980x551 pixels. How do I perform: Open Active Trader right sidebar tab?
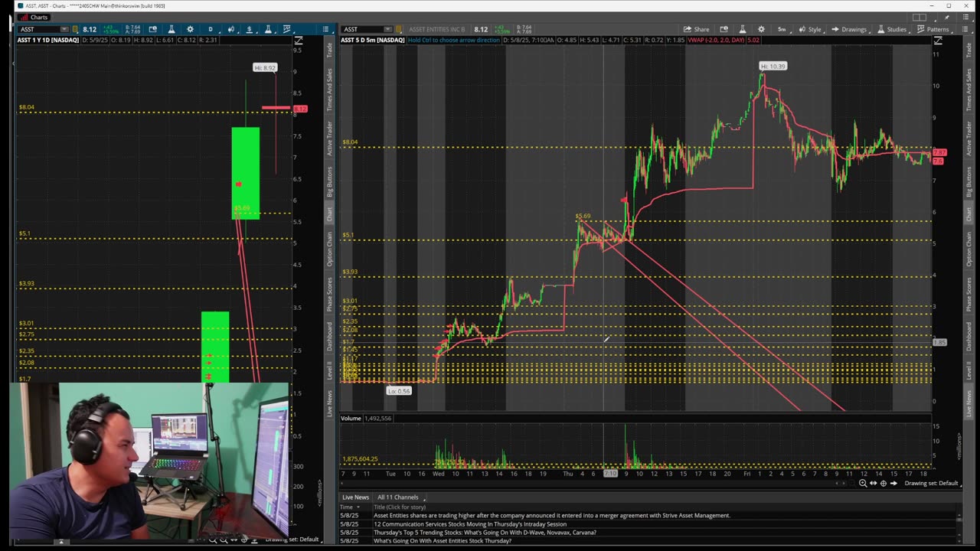(x=969, y=140)
